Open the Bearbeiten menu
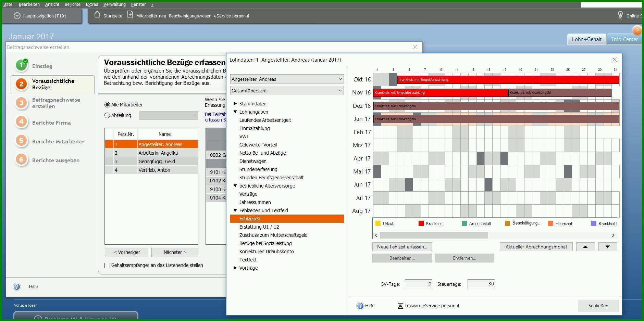644x321 pixels. [x=29, y=4]
